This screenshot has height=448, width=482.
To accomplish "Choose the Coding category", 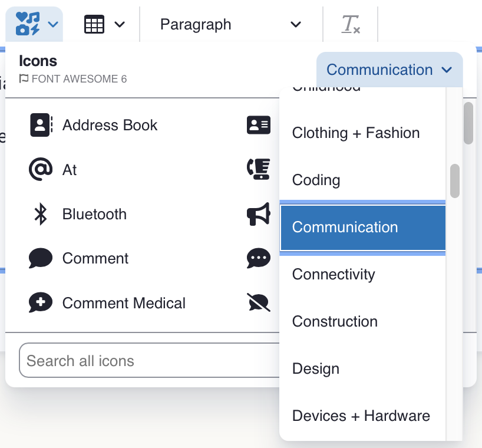I will point(316,180).
